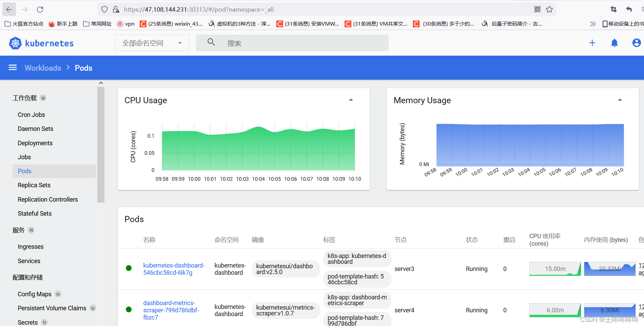Toggle the hamburger navigation menu
This screenshot has height=326, width=644.
coord(13,68)
